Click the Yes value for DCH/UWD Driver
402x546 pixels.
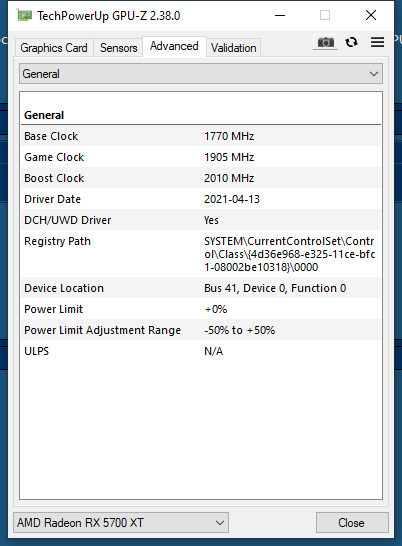211,220
